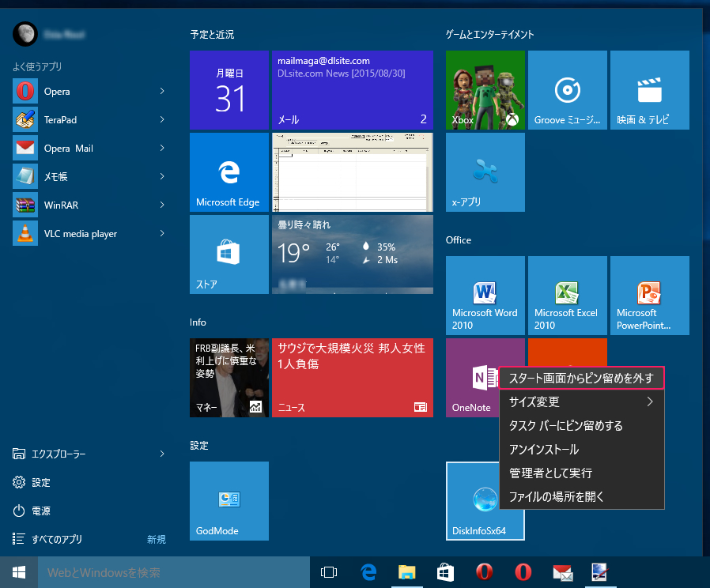Open the x-アプリ tile
This screenshot has width=710, height=588.
(485, 172)
